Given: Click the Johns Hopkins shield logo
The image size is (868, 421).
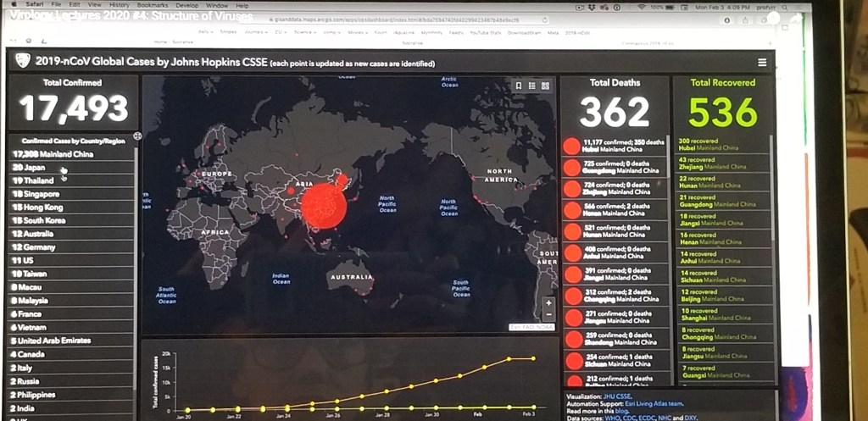Looking at the screenshot, I should (x=23, y=61).
